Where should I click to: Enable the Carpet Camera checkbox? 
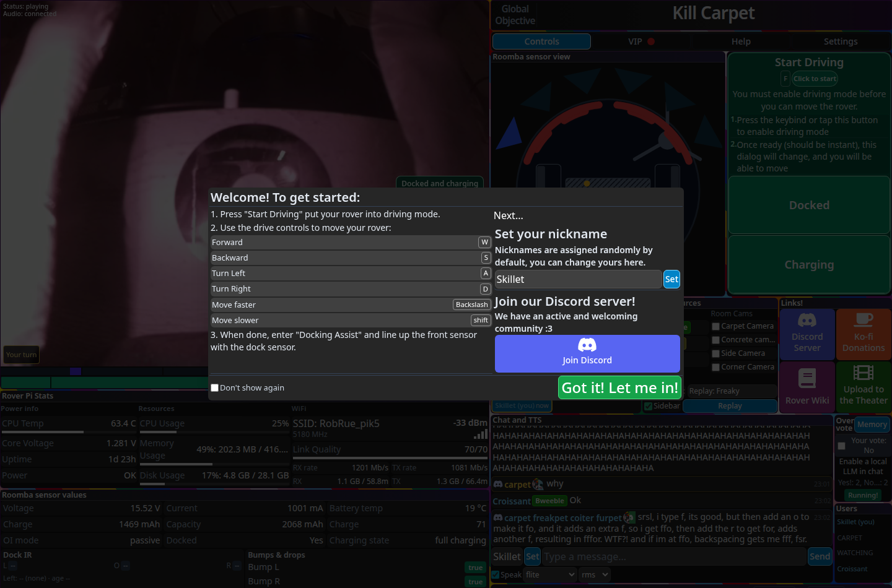(x=715, y=326)
